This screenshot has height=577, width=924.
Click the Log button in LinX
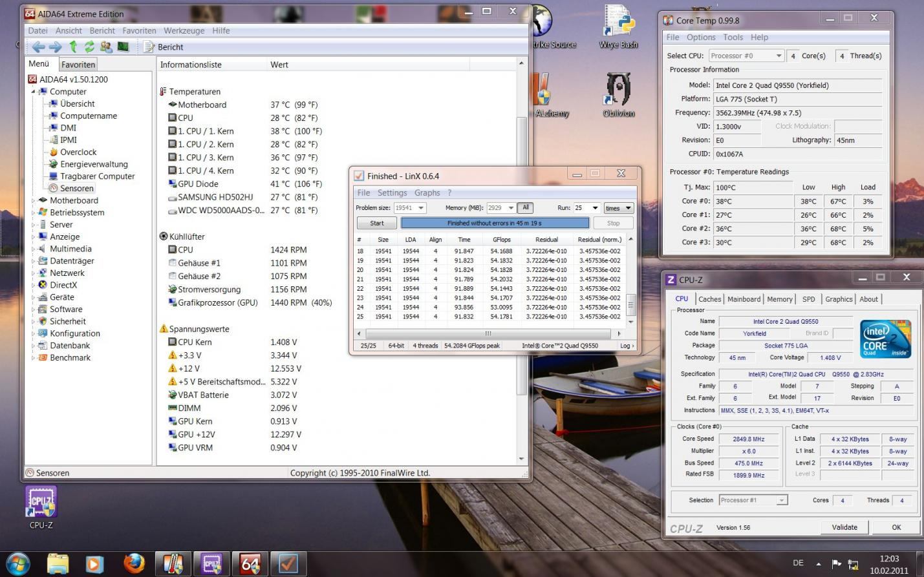627,346
